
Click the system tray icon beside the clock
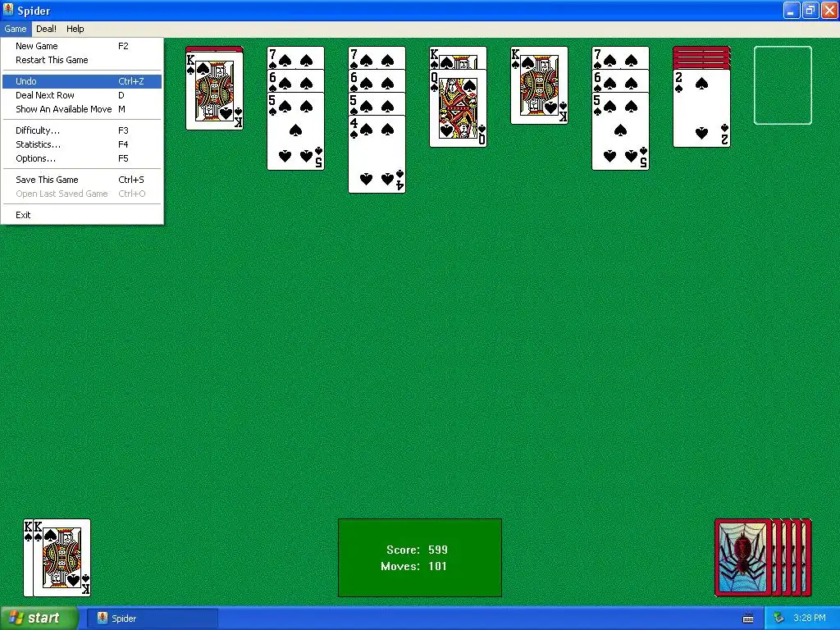pyautogui.click(x=778, y=619)
